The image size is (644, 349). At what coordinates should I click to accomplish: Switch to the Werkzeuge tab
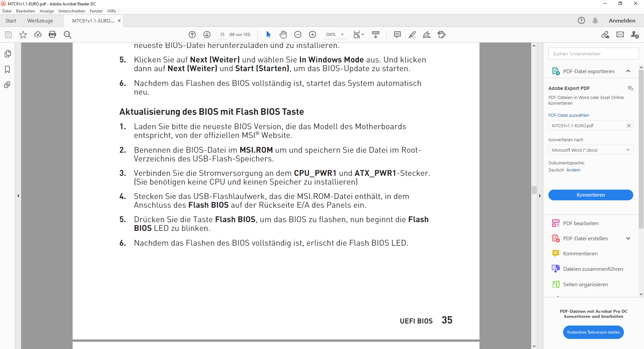tap(40, 20)
